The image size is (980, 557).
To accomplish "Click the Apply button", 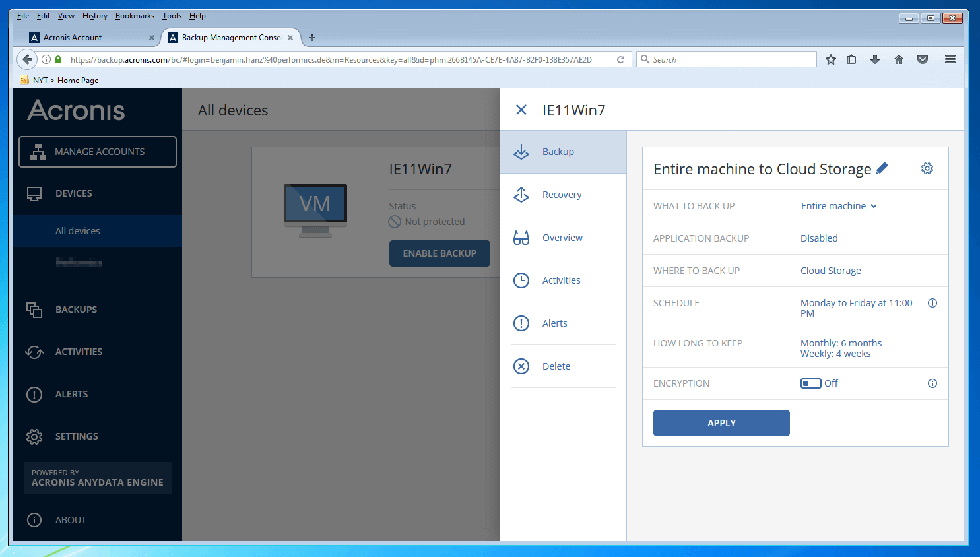I will click(721, 423).
